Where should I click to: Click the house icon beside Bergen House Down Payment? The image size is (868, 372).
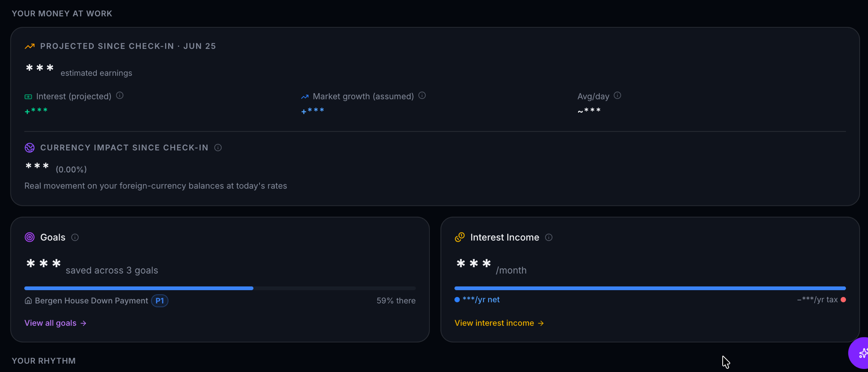pyautogui.click(x=28, y=301)
